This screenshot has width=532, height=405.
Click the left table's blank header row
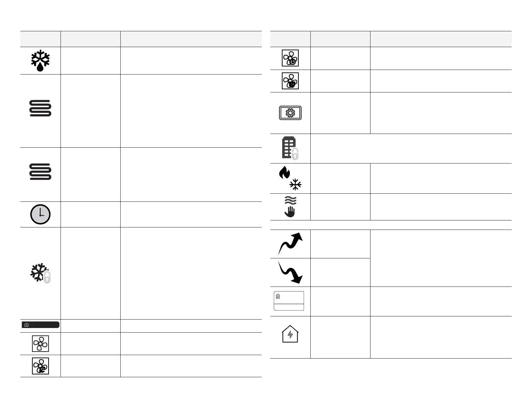pos(141,39)
